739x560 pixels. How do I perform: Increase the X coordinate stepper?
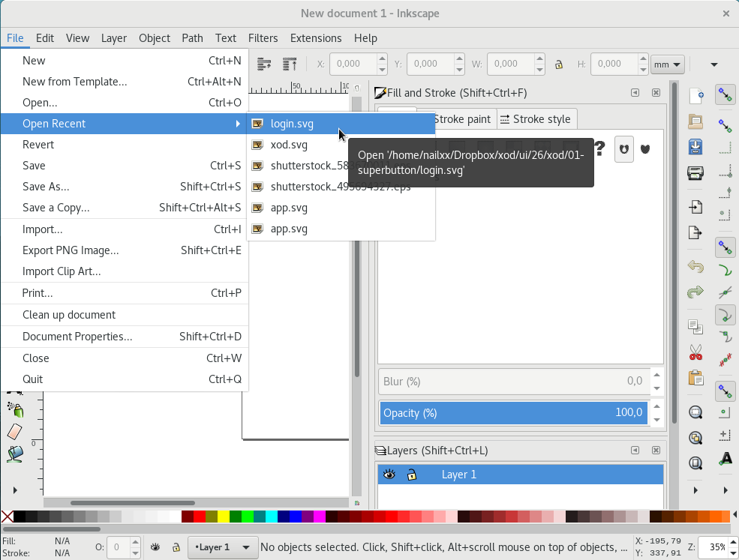point(382,59)
